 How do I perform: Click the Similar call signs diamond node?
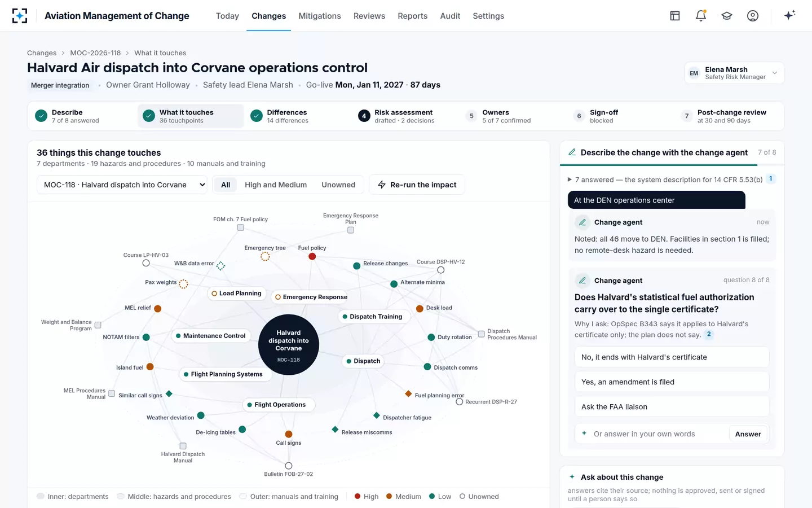(169, 393)
